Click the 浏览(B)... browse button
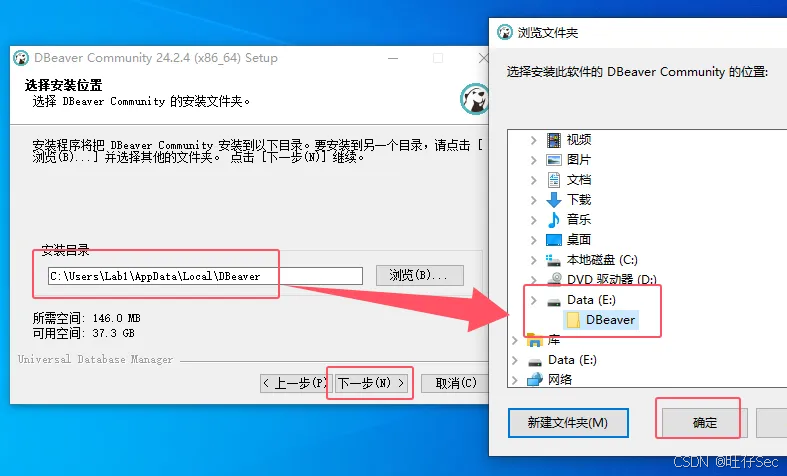This screenshot has width=787, height=476. [x=420, y=275]
